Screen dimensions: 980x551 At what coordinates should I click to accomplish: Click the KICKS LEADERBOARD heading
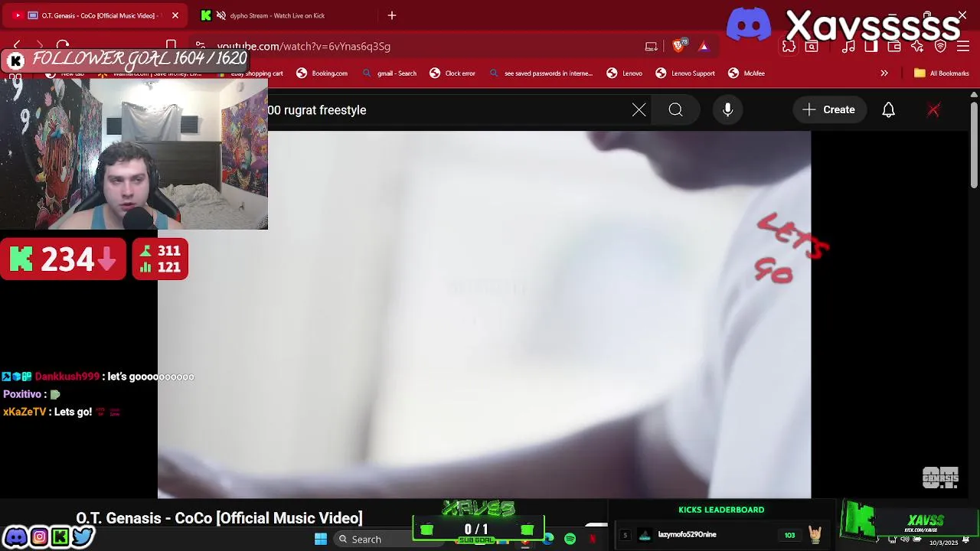721,510
